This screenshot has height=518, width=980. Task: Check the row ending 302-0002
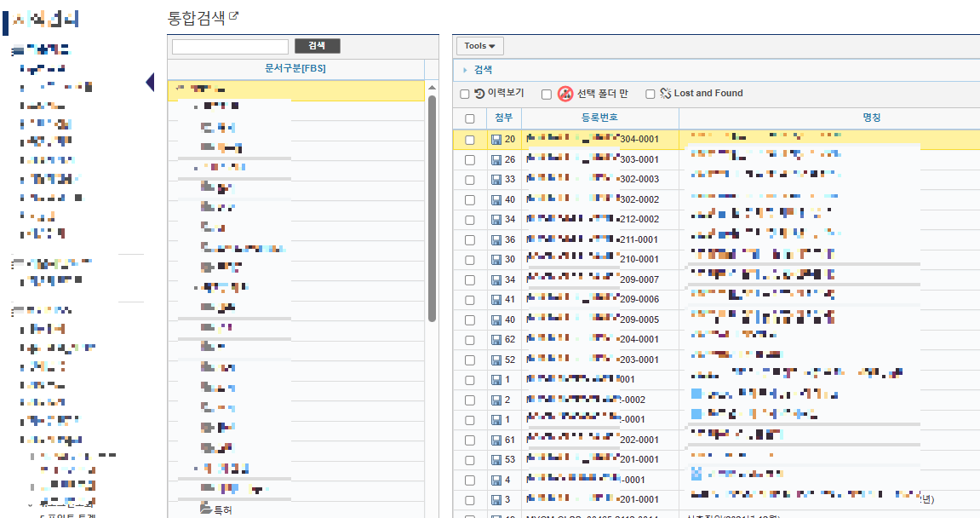tap(470, 200)
